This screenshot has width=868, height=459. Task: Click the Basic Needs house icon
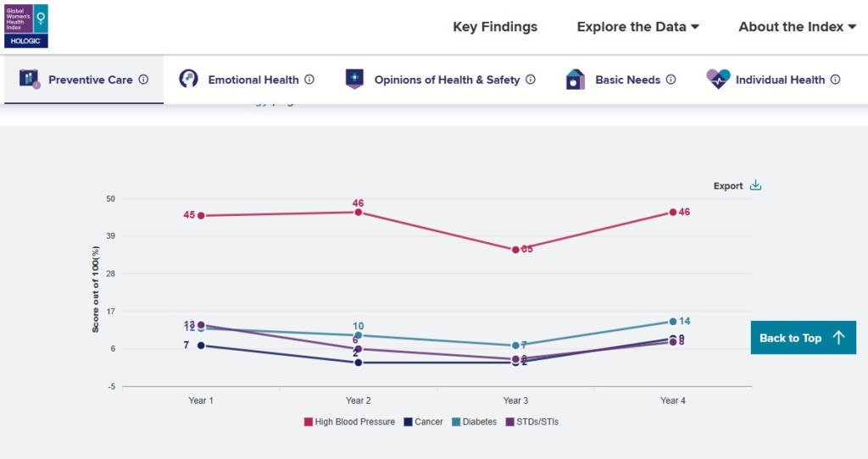(x=576, y=80)
